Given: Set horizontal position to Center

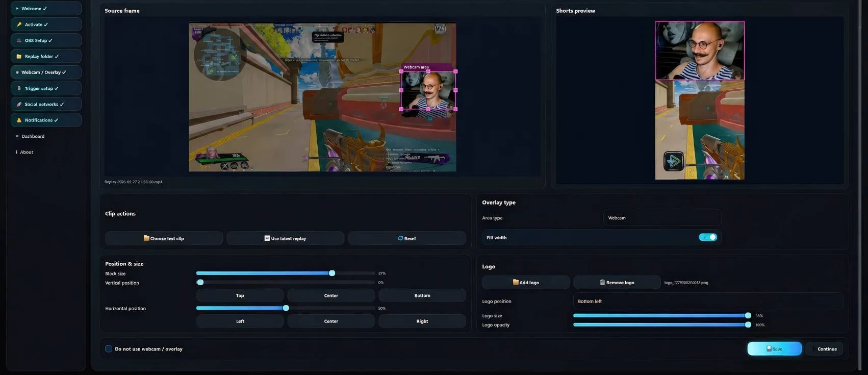Looking at the screenshot, I should (x=331, y=321).
